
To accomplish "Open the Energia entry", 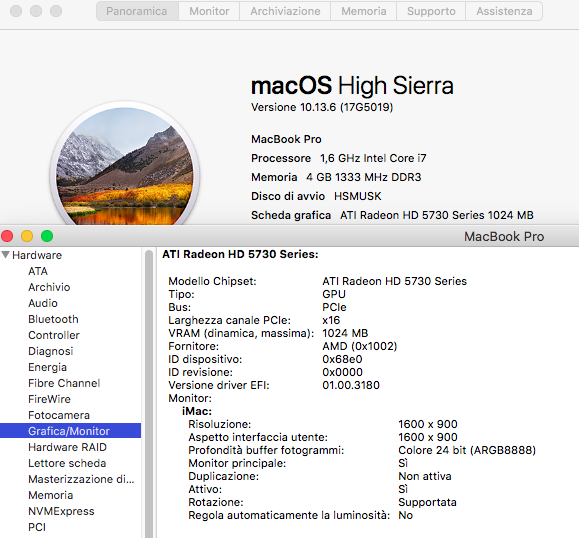I will point(47,367).
